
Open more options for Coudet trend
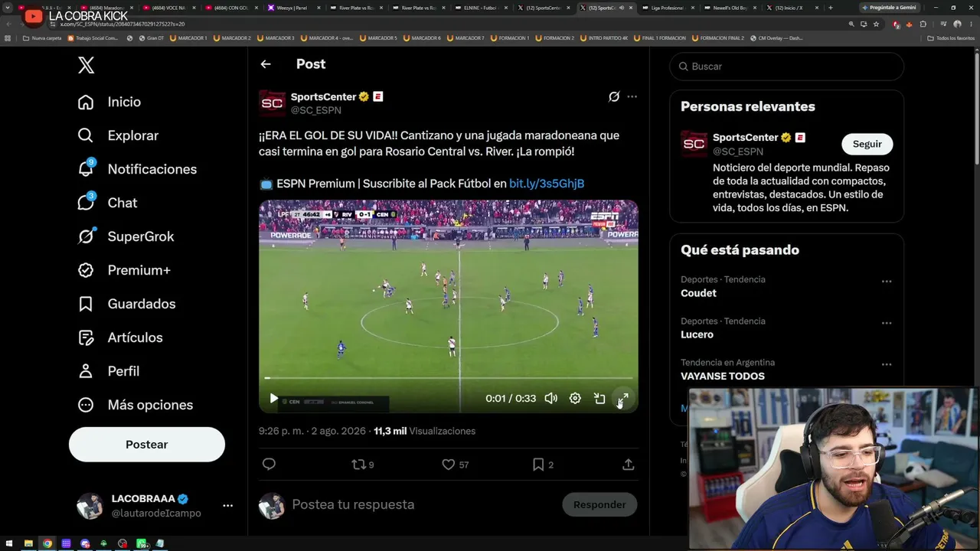pyautogui.click(x=887, y=282)
